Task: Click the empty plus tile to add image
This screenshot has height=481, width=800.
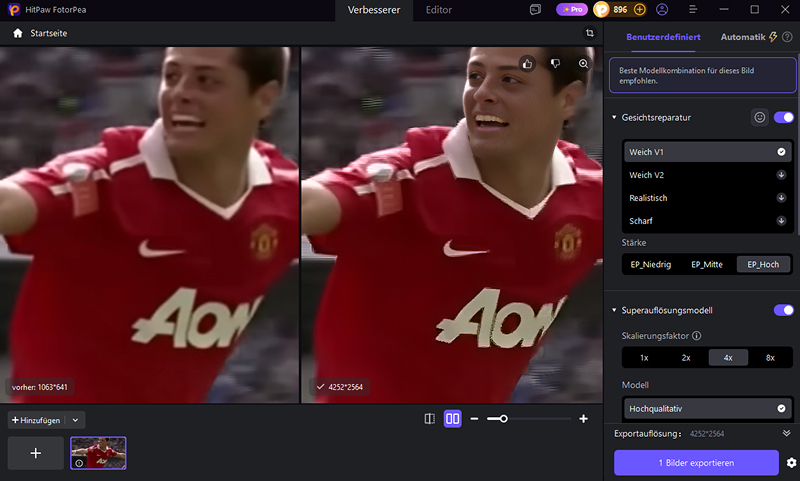Action: (36, 453)
